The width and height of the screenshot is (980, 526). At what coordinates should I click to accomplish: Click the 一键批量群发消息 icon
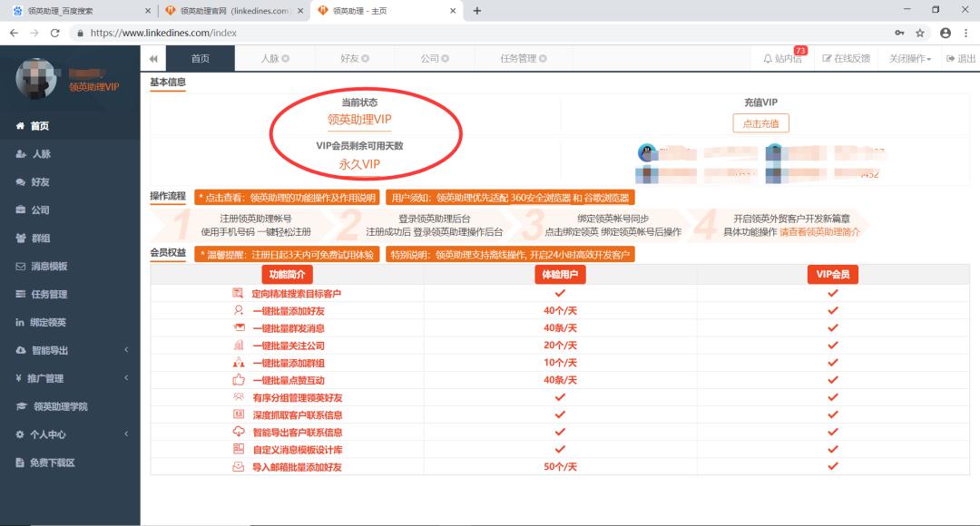click(x=239, y=327)
